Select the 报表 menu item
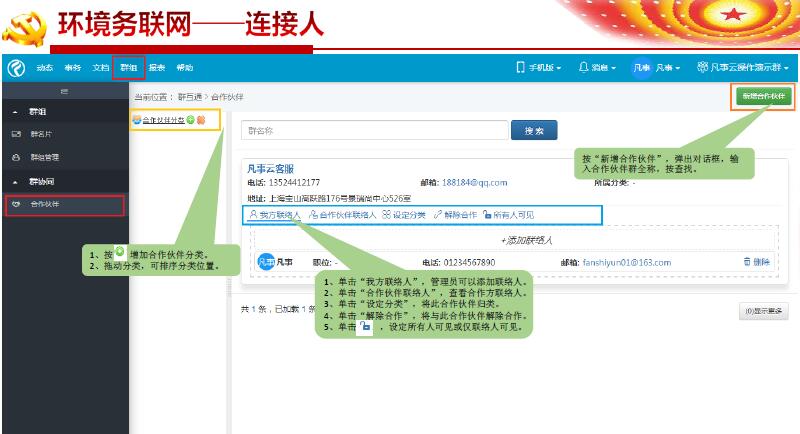Viewport: 800px width, 434px height. (157, 68)
